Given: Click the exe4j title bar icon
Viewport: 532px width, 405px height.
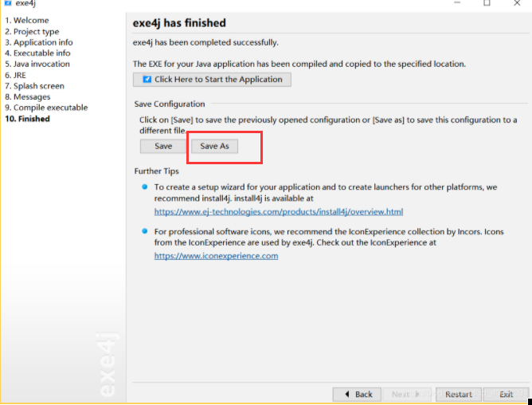Looking at the screenshot, I should click(7, 3).
